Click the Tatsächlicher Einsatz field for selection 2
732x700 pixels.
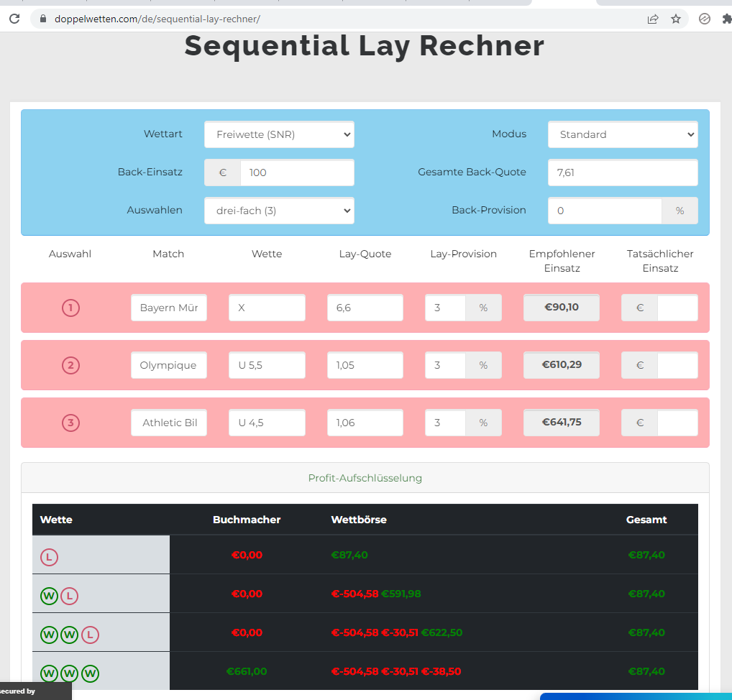[677, 365]
